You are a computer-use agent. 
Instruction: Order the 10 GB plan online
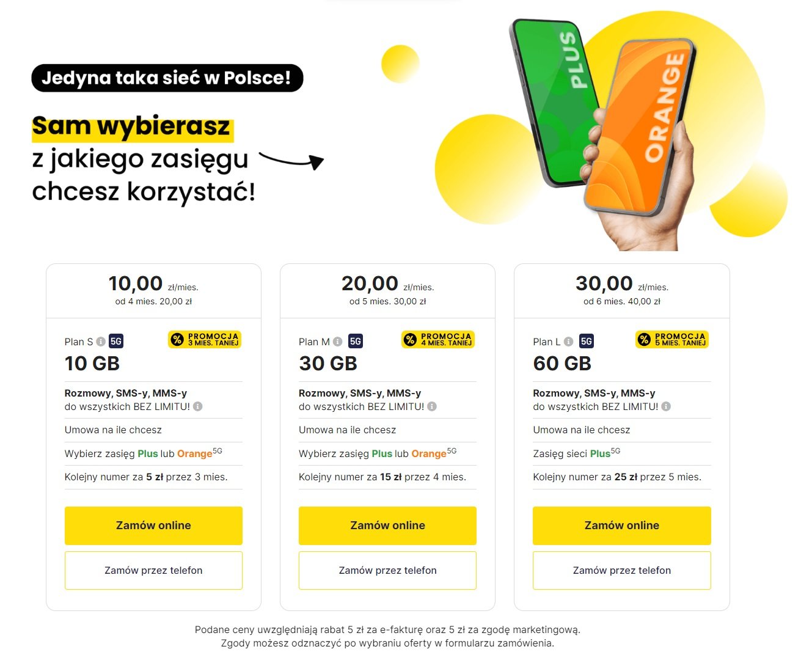pyautogui.click(x=153, y=526)
